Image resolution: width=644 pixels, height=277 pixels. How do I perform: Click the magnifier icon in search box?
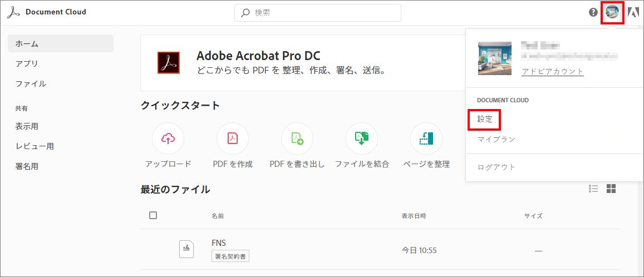245,13
